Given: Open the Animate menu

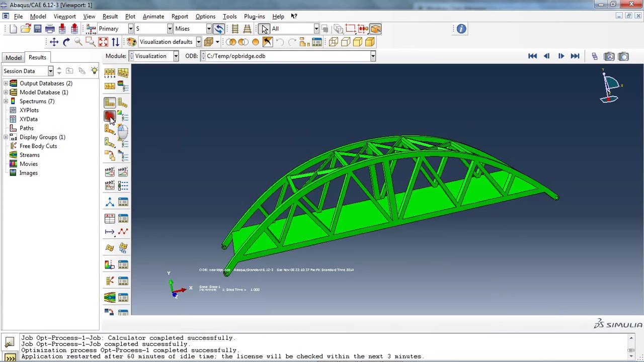Looking at the screenshot, I should [153, 17].
